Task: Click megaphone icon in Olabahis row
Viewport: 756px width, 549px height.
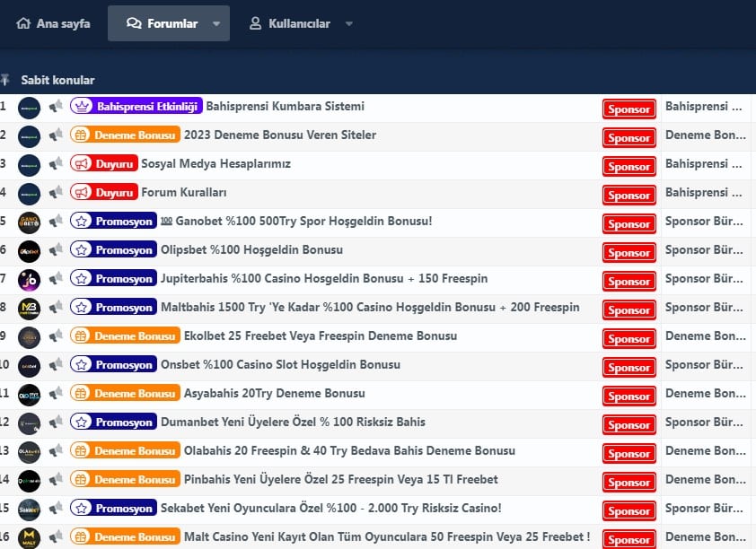Action: pos(56,450)
